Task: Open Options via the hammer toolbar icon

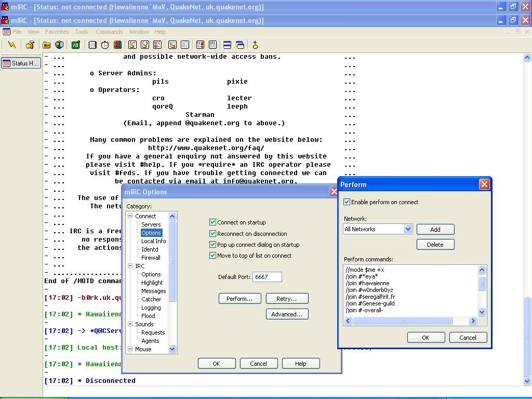Action: [x=30, y=45]
